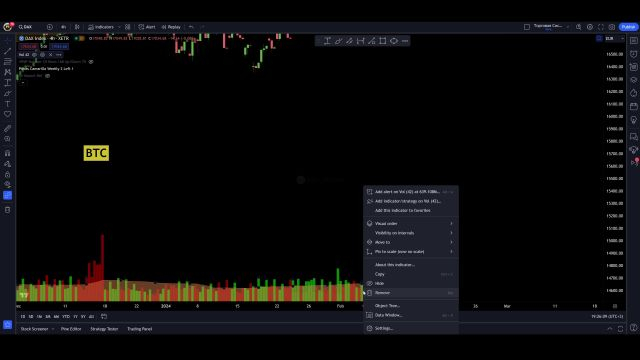
Task: Toggle hide all drawings eye icon
Action: click(x=7, y=184)
